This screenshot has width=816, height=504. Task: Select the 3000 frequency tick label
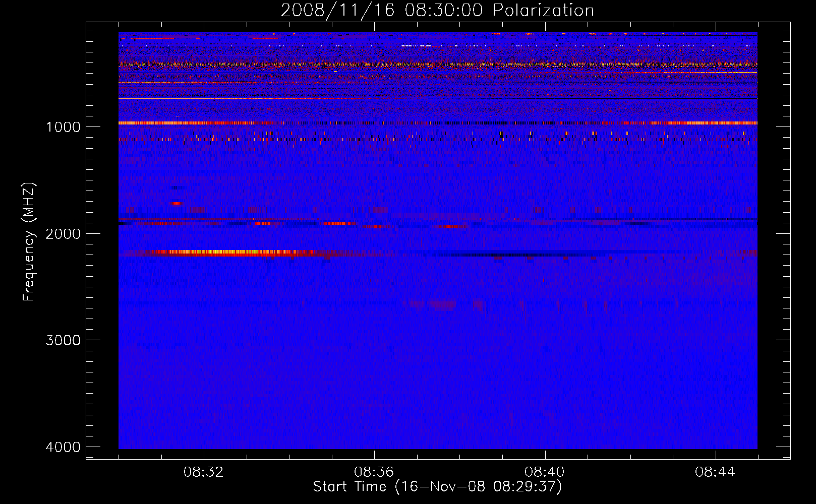click(63, 340)
